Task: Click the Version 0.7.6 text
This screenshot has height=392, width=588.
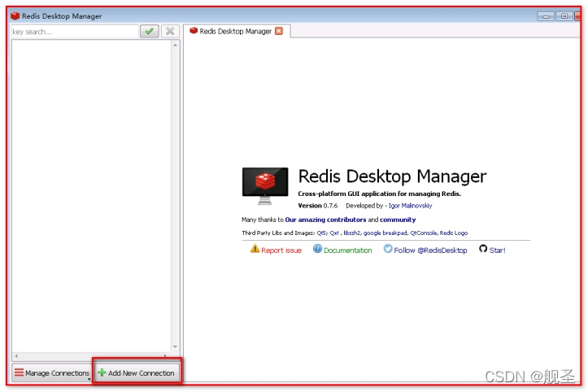Action: click(x=318, y=206)
